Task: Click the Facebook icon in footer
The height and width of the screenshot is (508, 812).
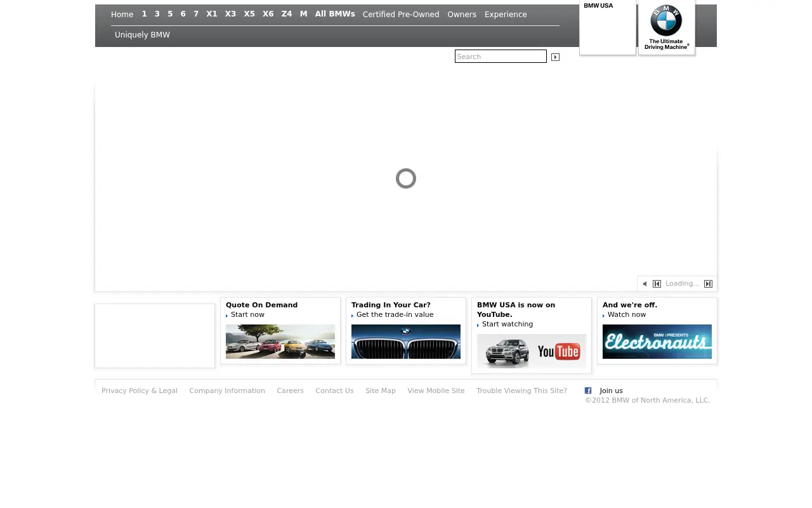Action: (588, 391)
